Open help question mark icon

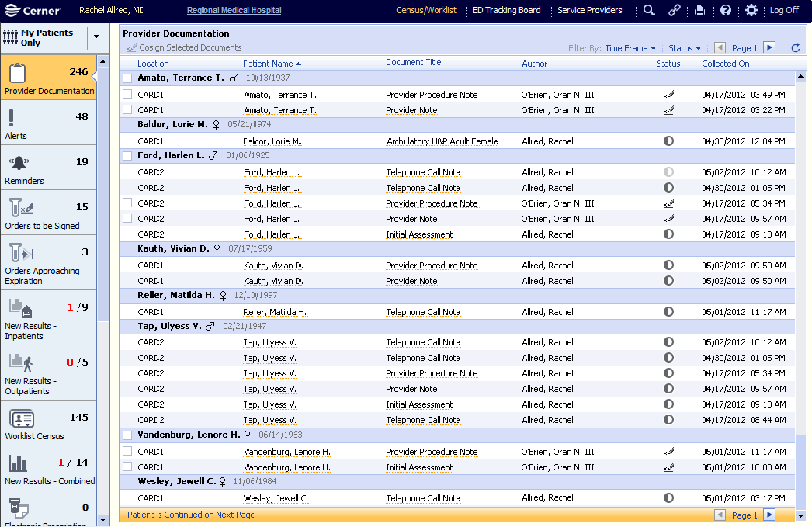[x=726, y=10]
